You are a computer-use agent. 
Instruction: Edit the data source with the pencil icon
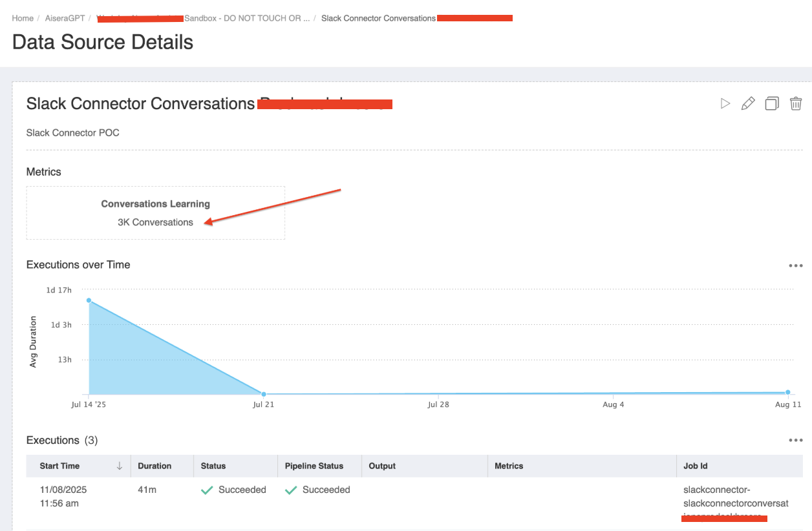(748, 103)
